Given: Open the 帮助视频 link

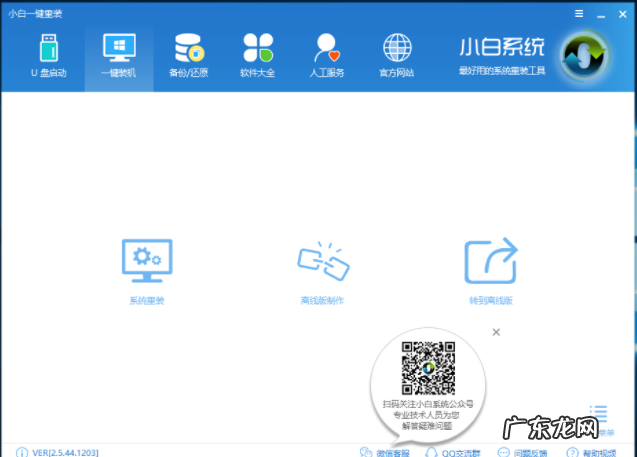Looking at the screenshot, I should [x=592, y=453].
